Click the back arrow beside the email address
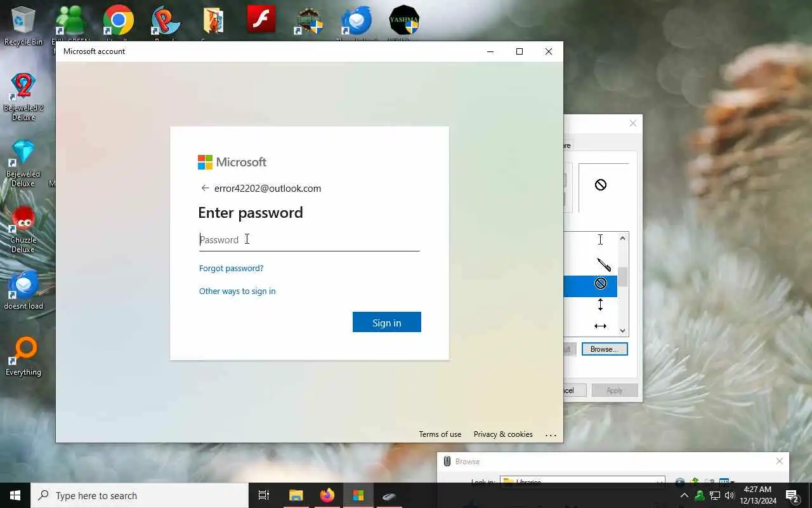Screen dimensions: 812x508 point(205,188)
